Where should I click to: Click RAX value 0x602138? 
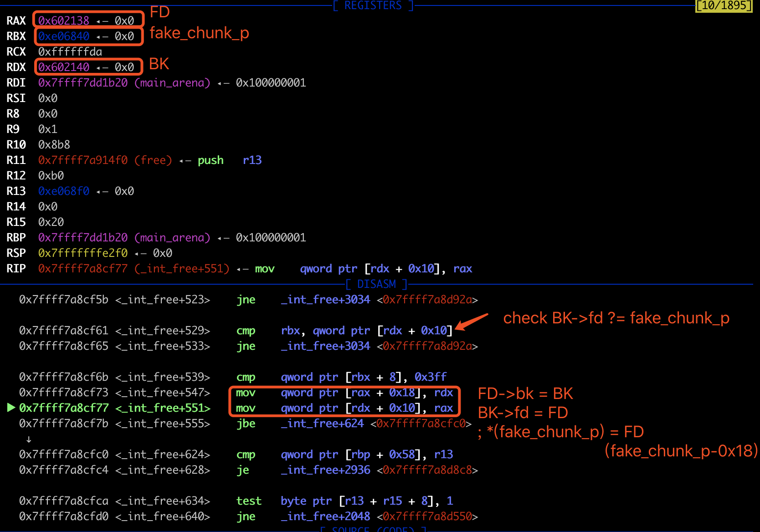(x=64, y=20)
